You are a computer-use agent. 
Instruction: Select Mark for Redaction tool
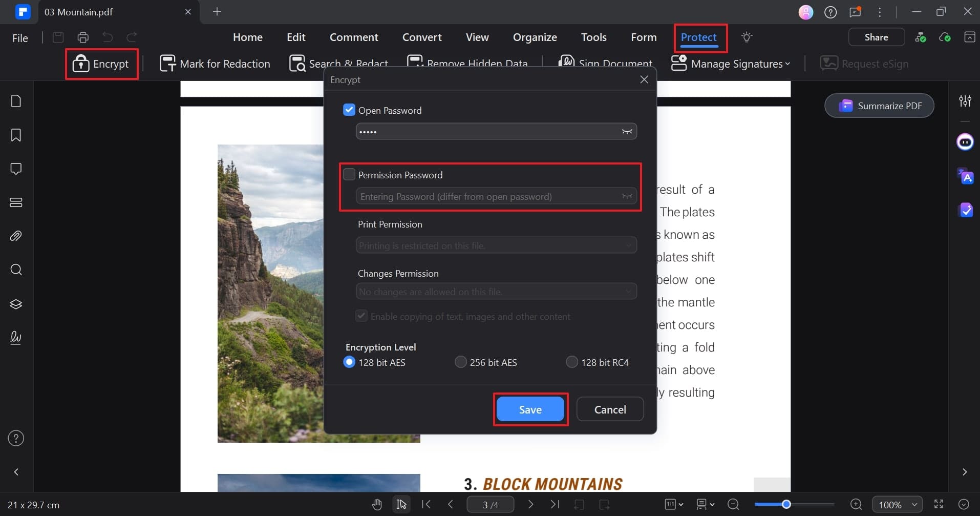(215, 64)
